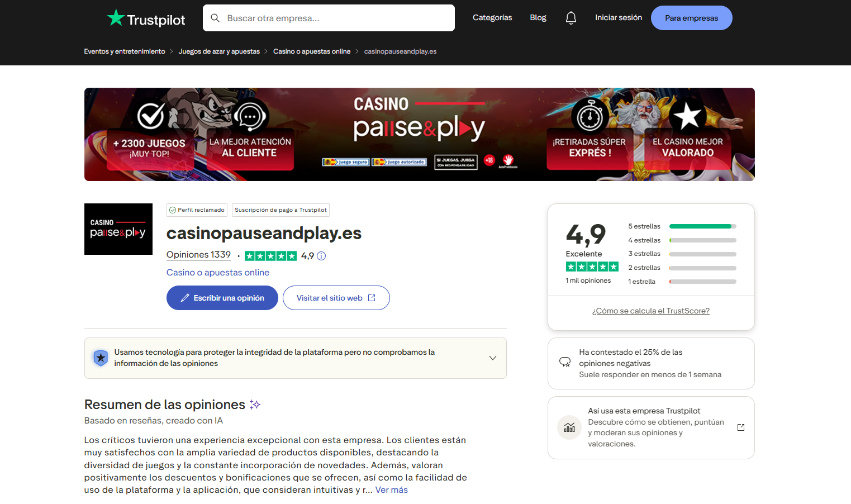Click the speech bubble icon in the response rate card
Screen dimensions: 851x504
tap(564, 363)
